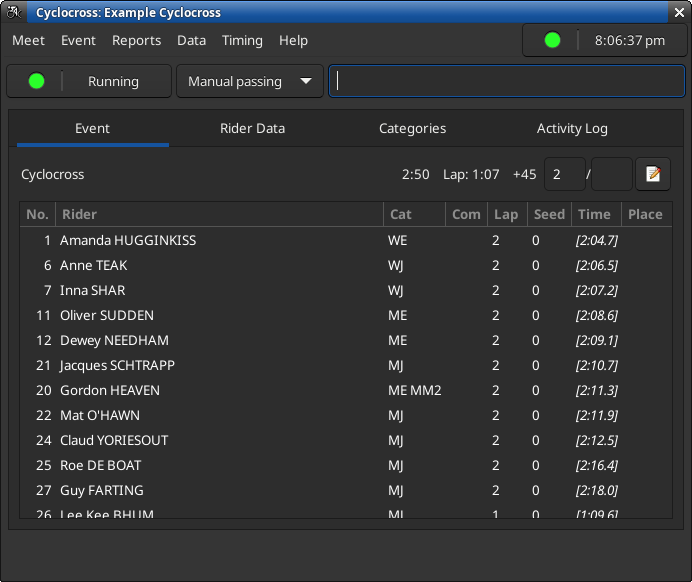Image resolution: width=692 pixels, height=582 pixels.
Task: Click the time value [2:04.7]
Action: tap(597, 240)
